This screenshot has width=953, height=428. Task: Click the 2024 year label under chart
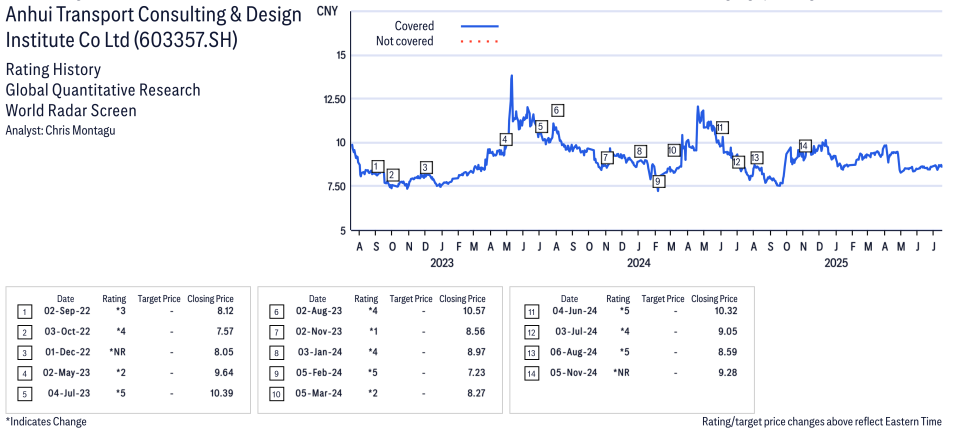639,263
